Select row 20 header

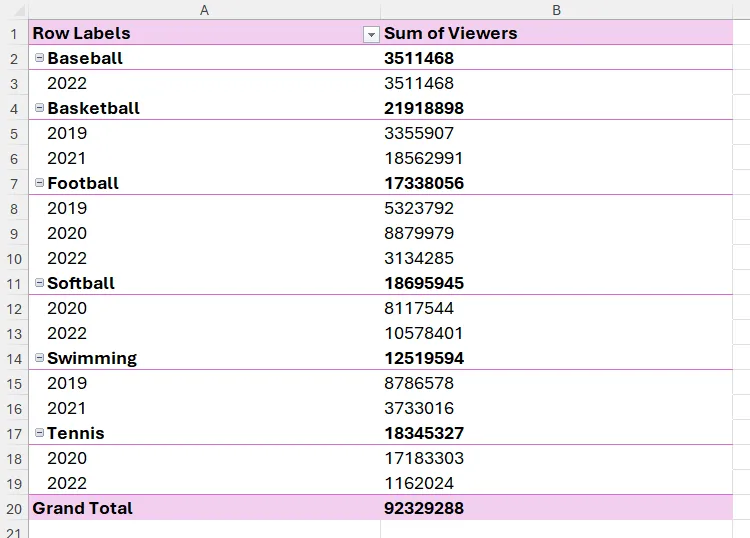[14, 508]
